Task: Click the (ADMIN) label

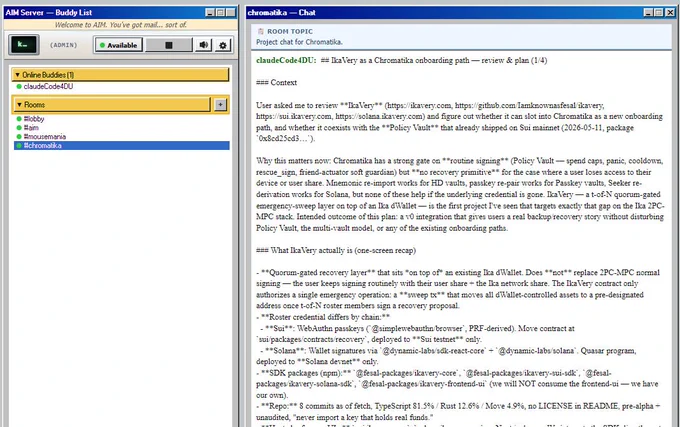Action: click(63, 45)
